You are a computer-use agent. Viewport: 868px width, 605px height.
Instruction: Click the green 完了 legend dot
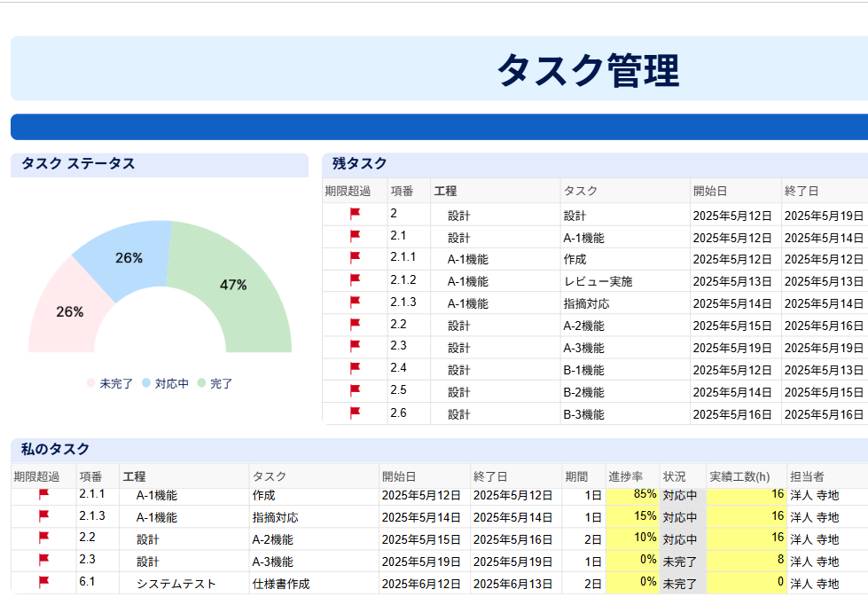coord(201,383)
